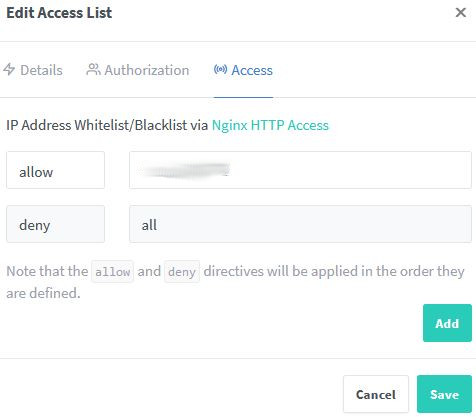Switch to the Details tab
Screen dimensions: 476x417
(33, 70)
